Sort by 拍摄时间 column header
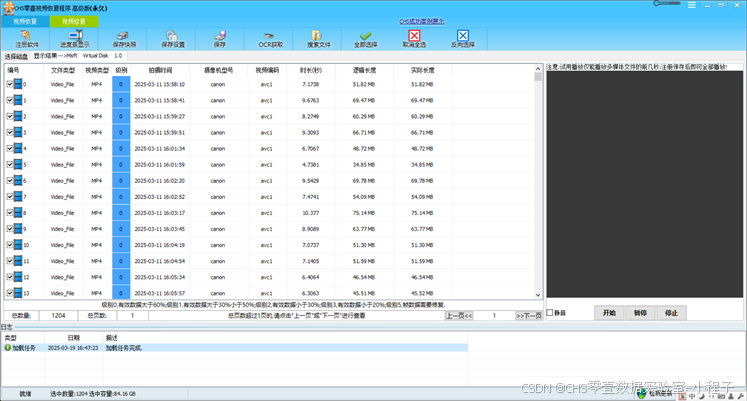 (160, 70)
